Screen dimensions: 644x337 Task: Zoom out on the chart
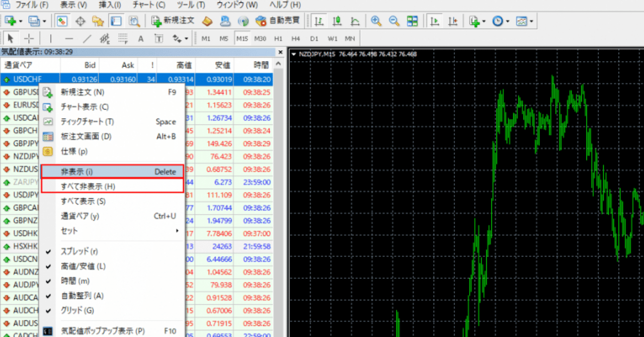pyautogui.click(x=393, y=21)
